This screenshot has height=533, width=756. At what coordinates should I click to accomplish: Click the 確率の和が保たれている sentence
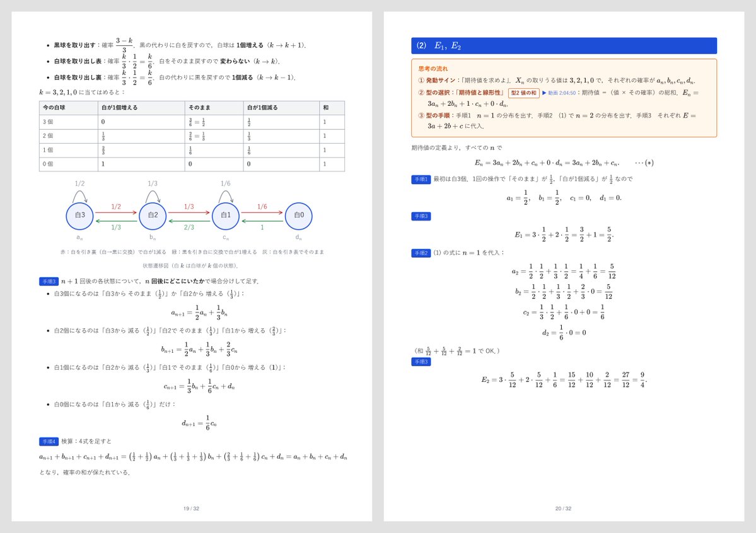coord(85,473)
